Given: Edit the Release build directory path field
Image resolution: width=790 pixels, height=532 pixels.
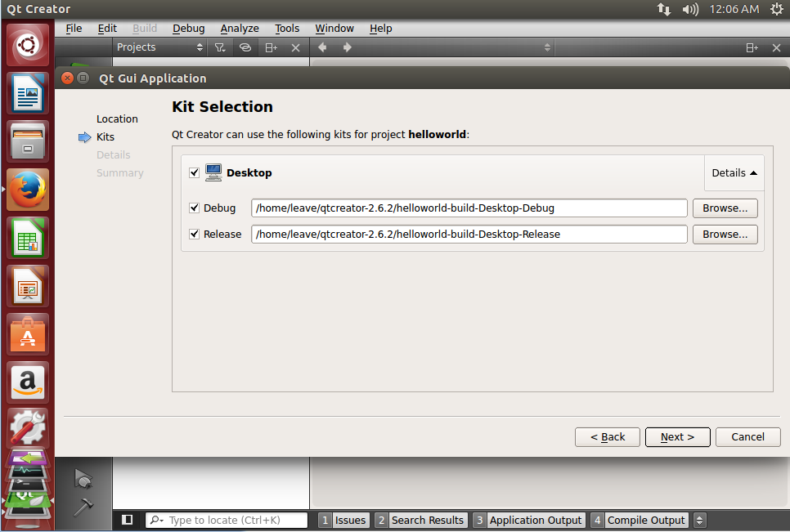Looking at the screenshot, I should coord(469,234).
